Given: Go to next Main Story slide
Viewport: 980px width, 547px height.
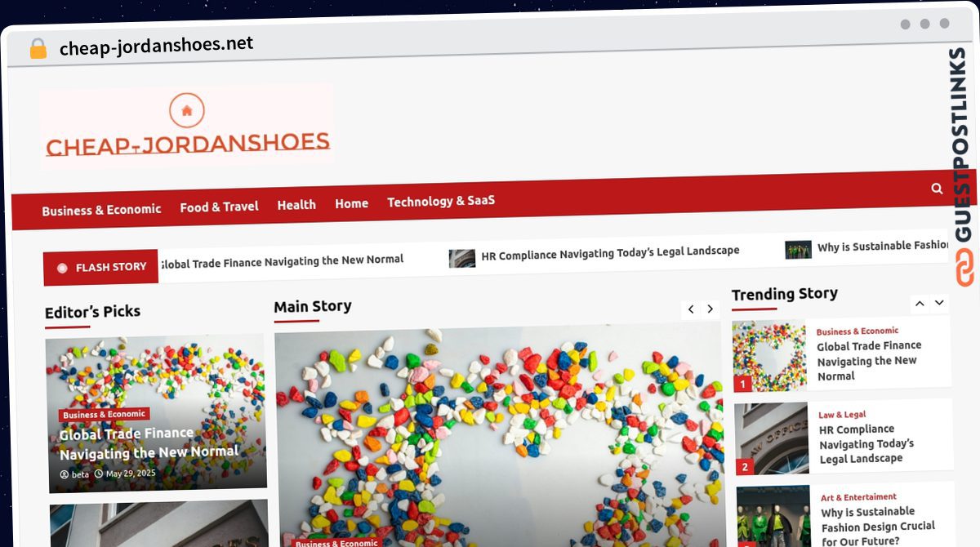Looking at the screenshot, I should tap(710, 309).
